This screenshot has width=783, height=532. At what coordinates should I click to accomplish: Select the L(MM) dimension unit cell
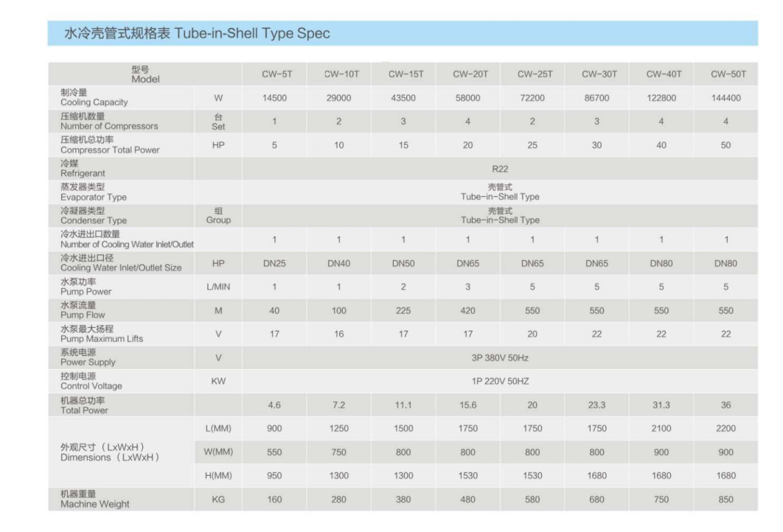click(218, 429)
